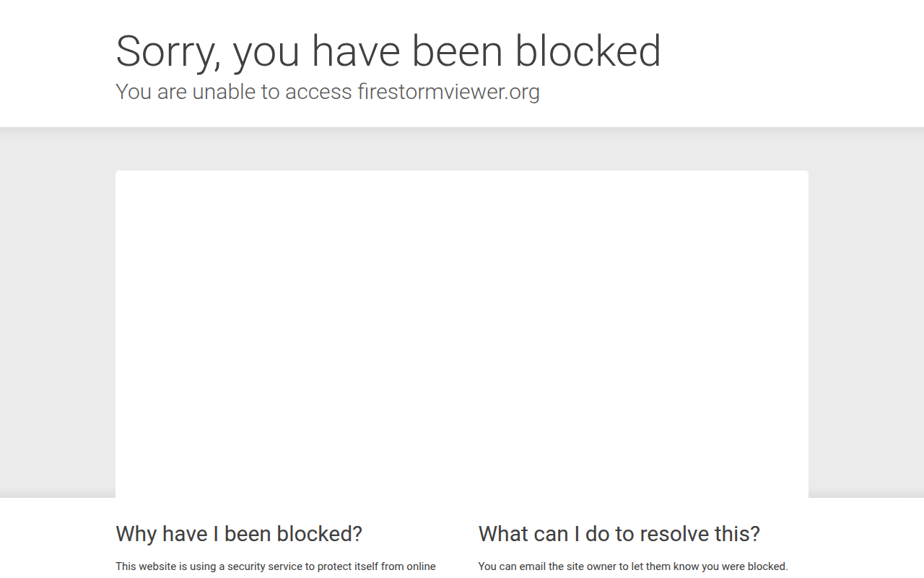
Task: Click the word 'Sorry,' in the main heading
Action: 169,53
